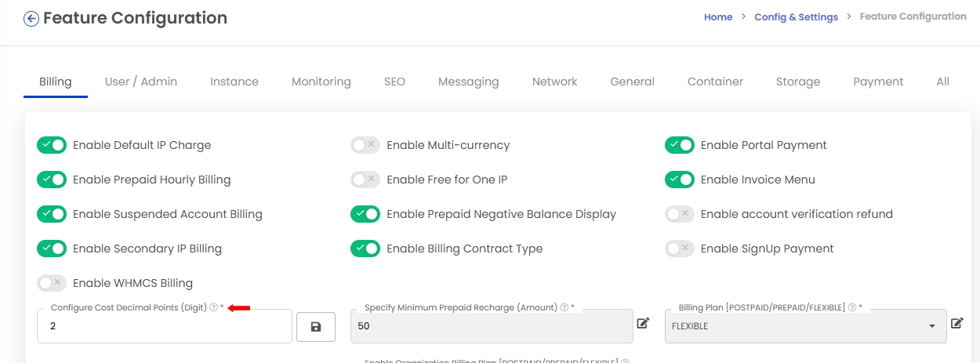Image resolution: width=980 pixels, height=363 pixels.
Task: Save the Cost Decimal Points value
Action: tap(316, 326)
